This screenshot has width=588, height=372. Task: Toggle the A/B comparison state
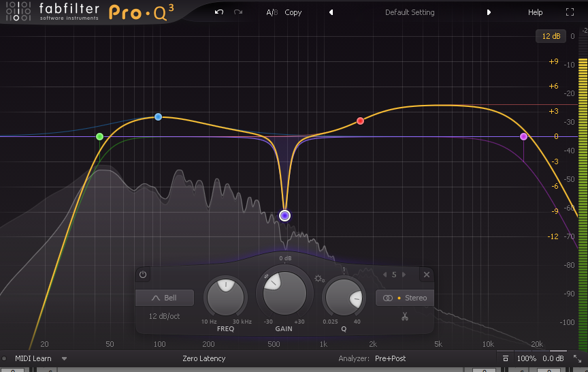(x=272, y=12)
